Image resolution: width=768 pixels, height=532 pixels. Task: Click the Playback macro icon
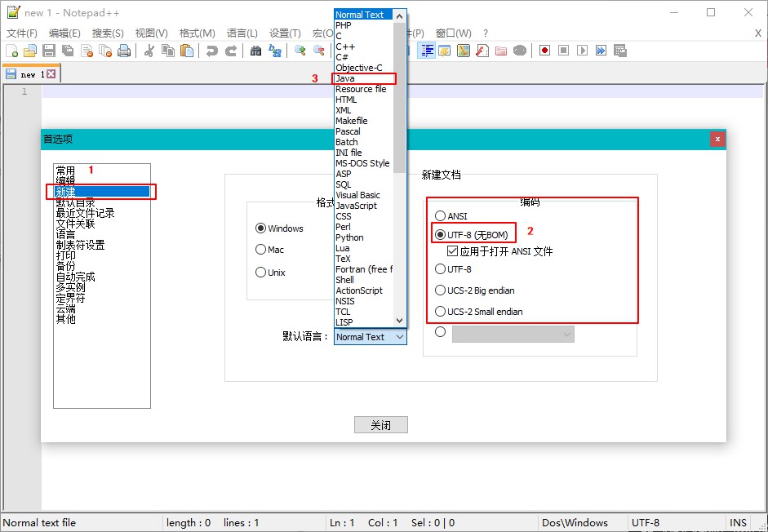582,51
